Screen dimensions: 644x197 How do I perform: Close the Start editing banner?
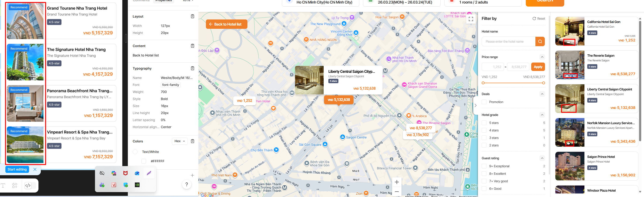35,169
